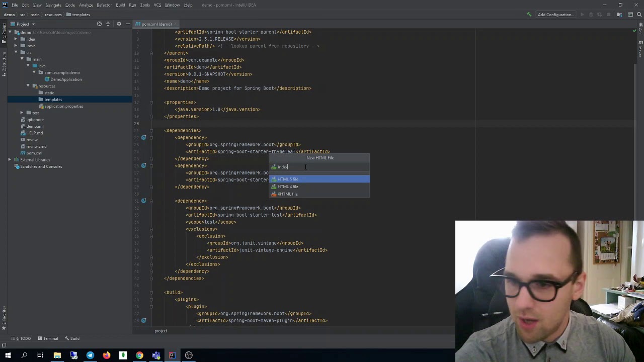The height and width of the screenshot is (362, 644).
Task: Click the project breadcrumb below the editor
Action: pyautogui.click(x=160, y=331)
